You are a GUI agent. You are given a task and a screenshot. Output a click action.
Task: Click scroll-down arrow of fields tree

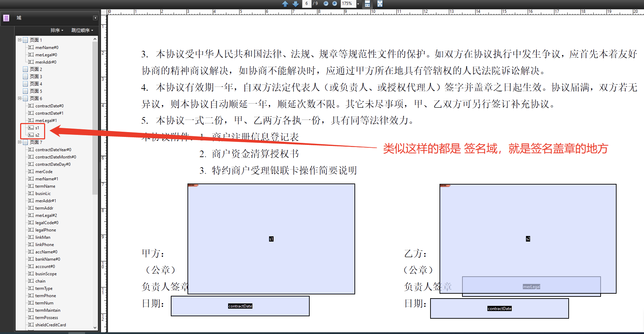[95, 327]
